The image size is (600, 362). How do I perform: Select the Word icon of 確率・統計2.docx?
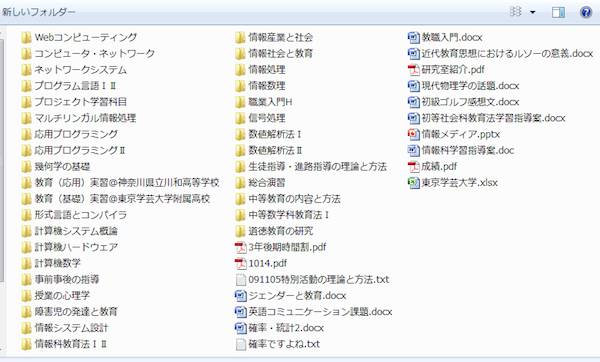pyautogui.click(x=240, y=328)
